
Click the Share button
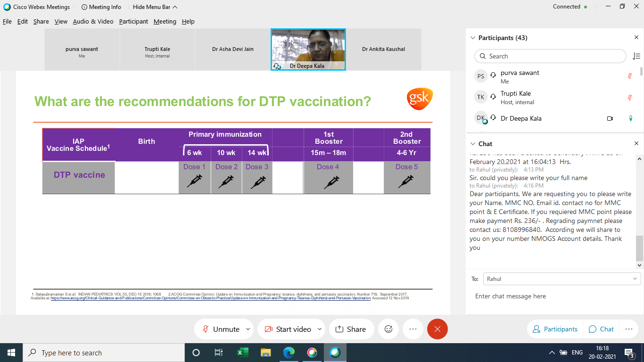(351, 329)
